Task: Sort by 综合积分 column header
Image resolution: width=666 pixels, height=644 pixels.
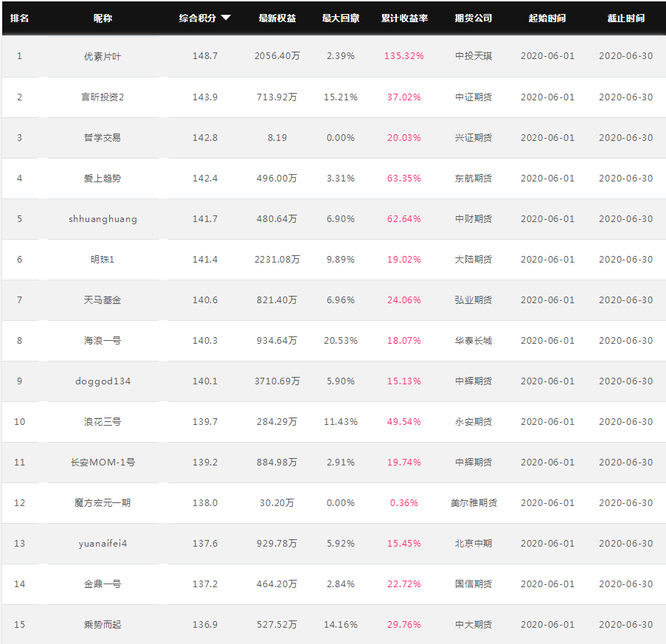Action: [198, 18]
